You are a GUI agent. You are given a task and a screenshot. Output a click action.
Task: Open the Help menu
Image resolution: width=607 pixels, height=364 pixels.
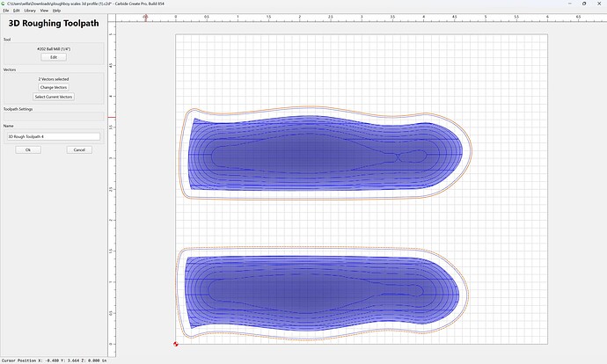click(56, 11)
